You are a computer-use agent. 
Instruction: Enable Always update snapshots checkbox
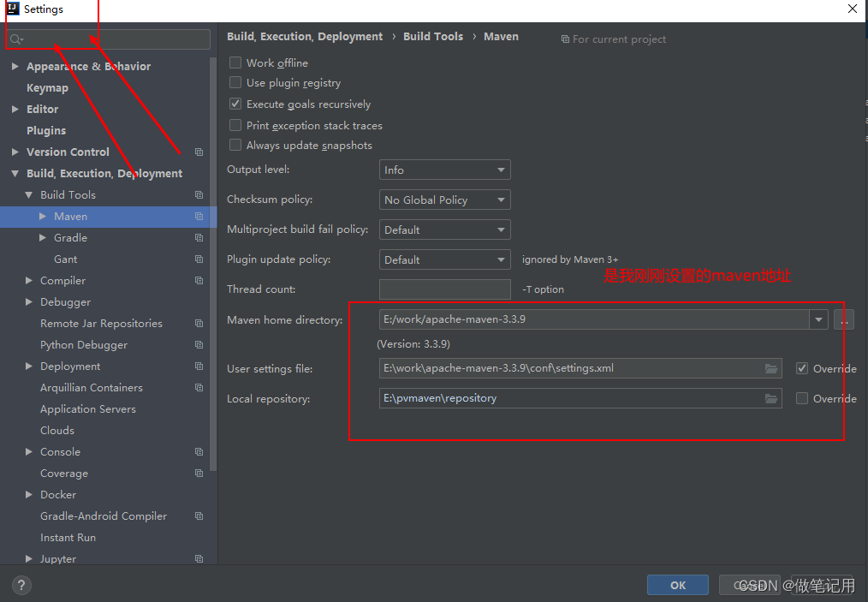pyautogui.click(x=235, y=145)
